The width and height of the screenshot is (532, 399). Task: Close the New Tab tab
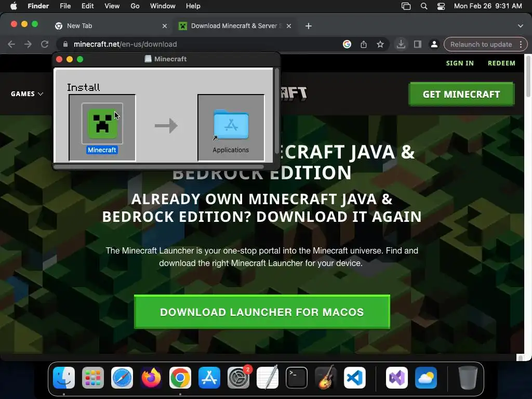(165, 26)
